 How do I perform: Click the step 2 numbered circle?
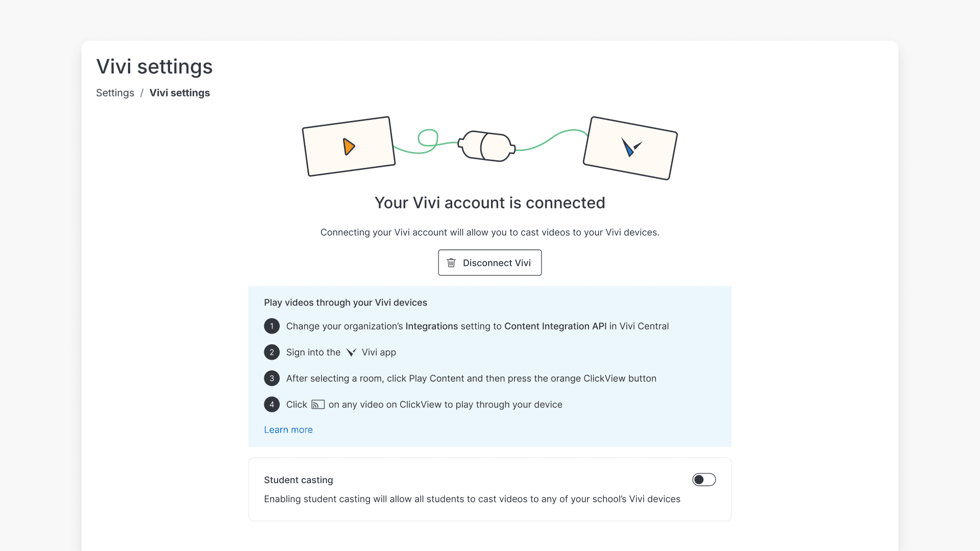272,352
